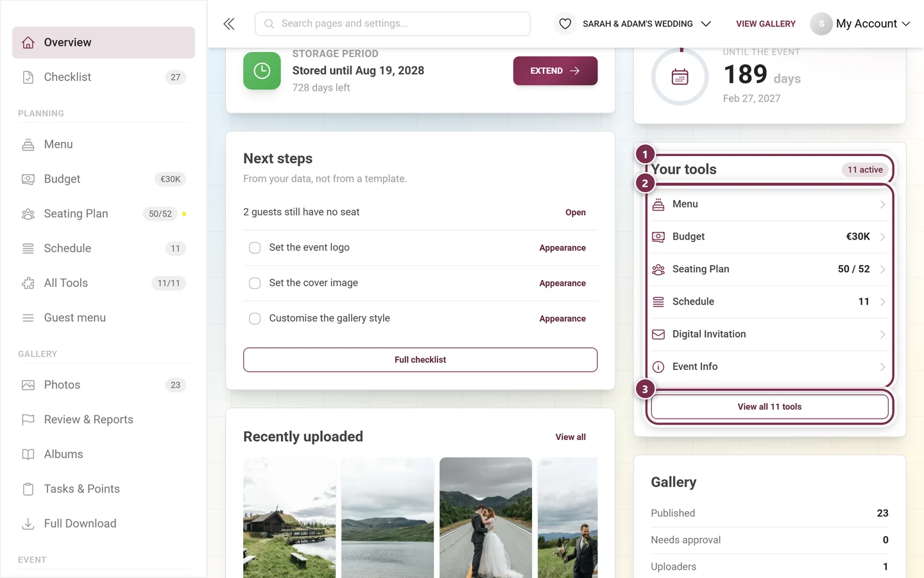Click the View all 11 tools button
The width and height of the screenshot is (924, 578).
pyautogui.click(x=769, y=407)
